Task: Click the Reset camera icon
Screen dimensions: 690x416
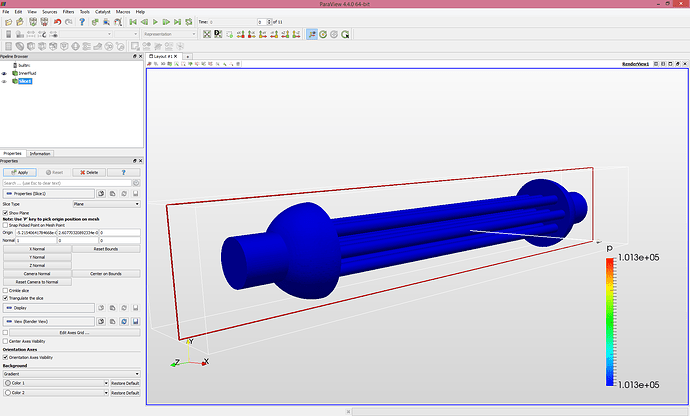Action: click(x=207, y=33)
